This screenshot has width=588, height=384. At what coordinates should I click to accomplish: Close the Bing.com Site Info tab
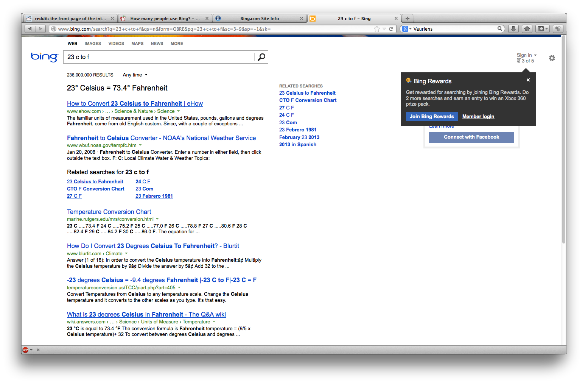302,19
